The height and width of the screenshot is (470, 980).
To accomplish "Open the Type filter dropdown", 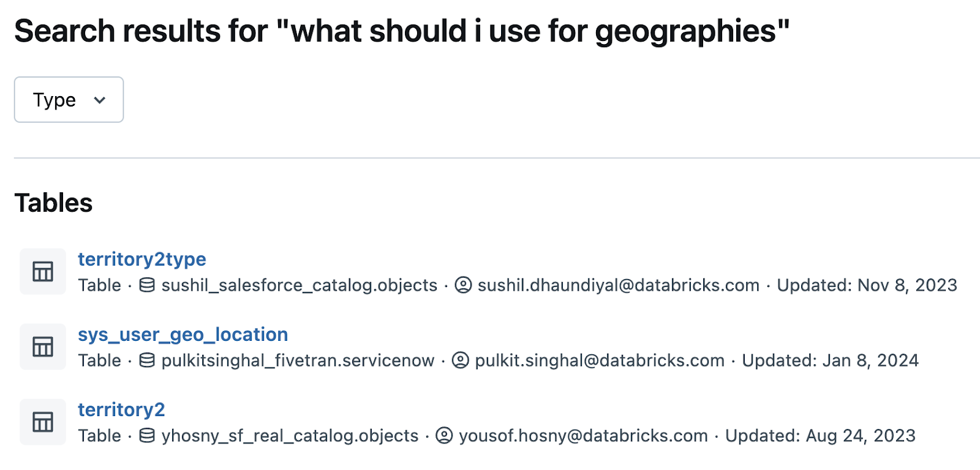I will click(69, 100).
